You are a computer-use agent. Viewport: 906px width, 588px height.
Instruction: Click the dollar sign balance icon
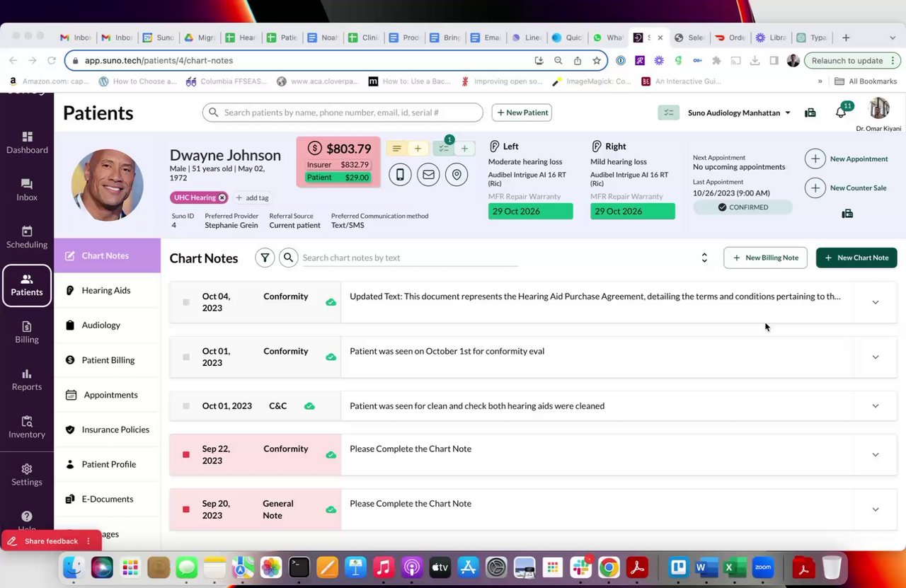click(314, 149)
